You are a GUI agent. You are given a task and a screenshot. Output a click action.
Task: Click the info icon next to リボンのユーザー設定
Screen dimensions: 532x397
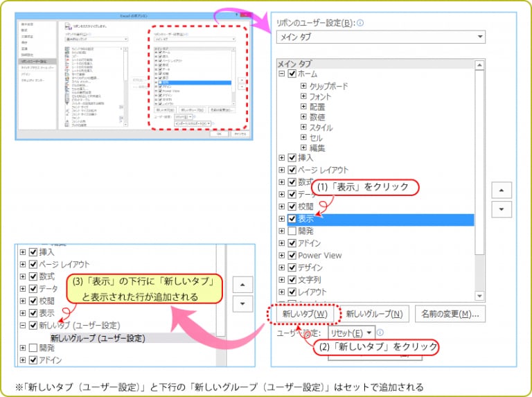[360, 22]
